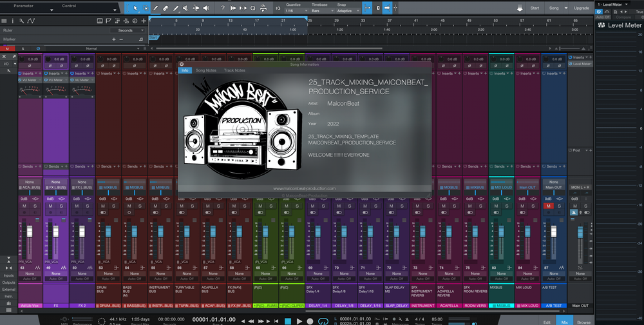Open the Browse view tab
The width and height of the screenshot is (644, 325).
coord(583,322)
